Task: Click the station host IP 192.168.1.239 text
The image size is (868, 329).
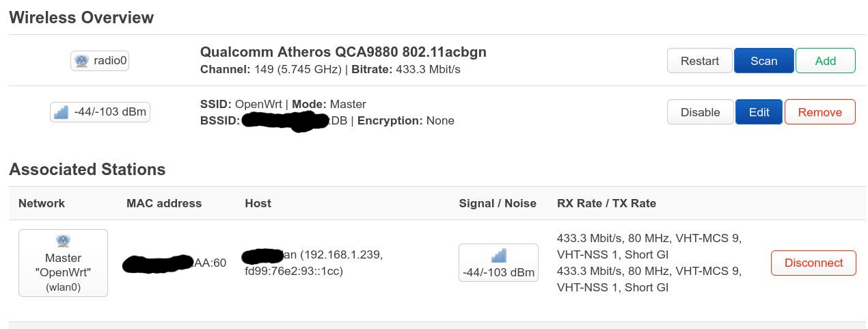Action: [340, 255]
